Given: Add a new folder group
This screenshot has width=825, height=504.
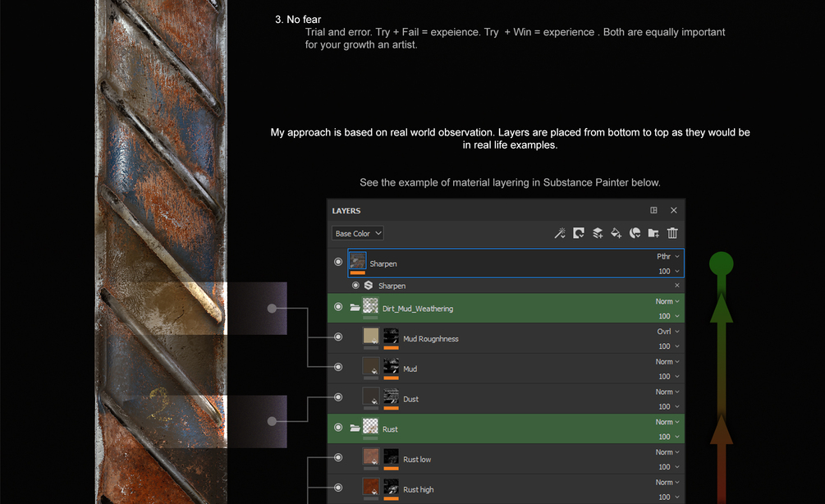Looking at the screenshot, I should point(653,233).
